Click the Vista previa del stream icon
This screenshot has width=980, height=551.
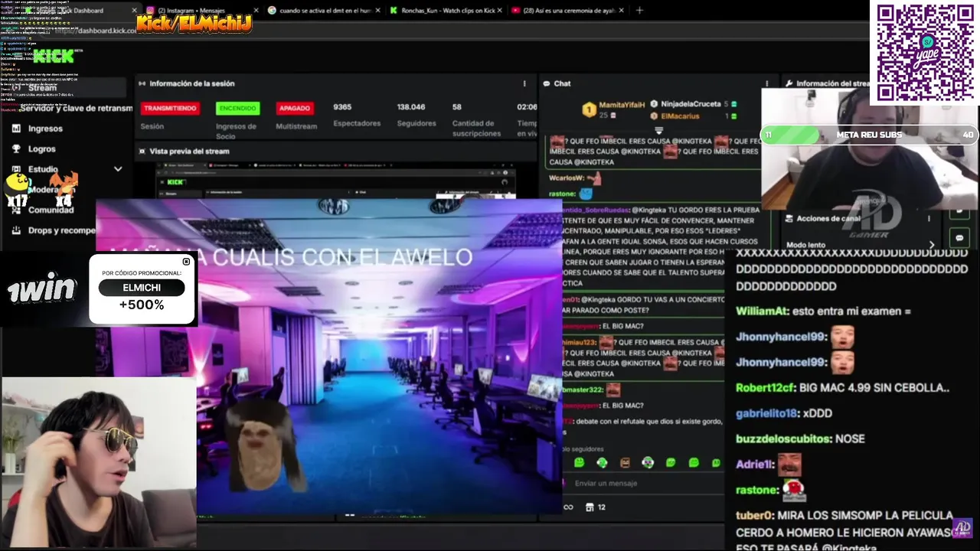click(x=142, y=152)
